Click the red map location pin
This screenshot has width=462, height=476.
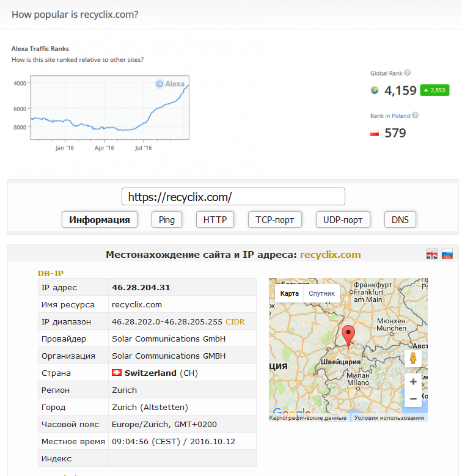(x=348, y=336)
